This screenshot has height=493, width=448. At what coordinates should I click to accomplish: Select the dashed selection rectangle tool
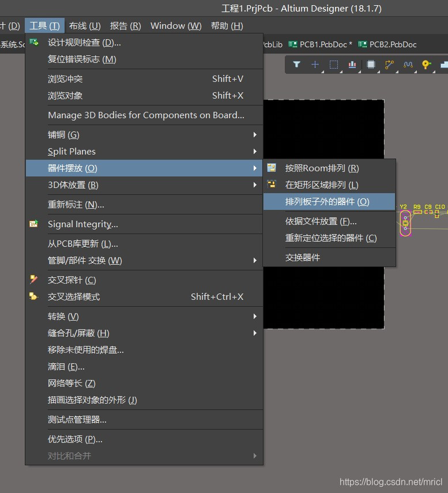pos(334,65)
